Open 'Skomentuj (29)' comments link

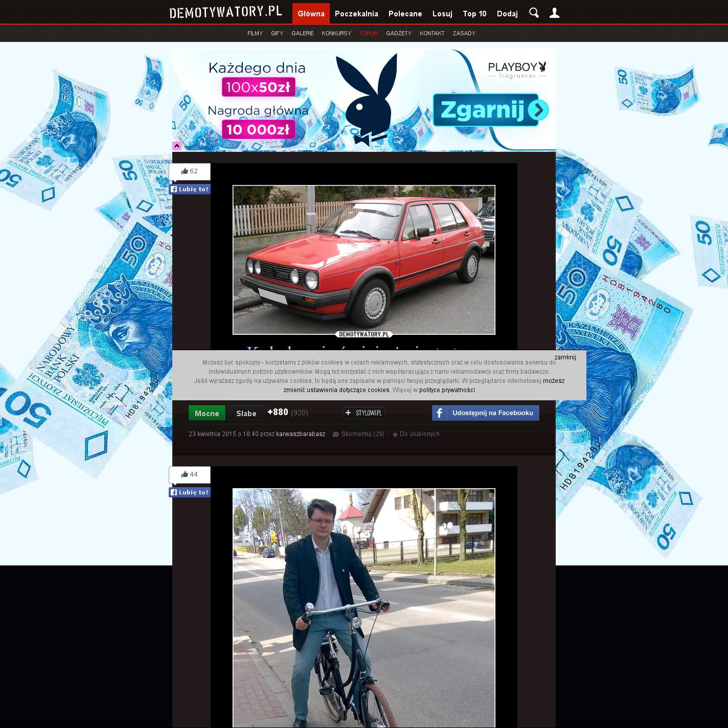point(362,434)
